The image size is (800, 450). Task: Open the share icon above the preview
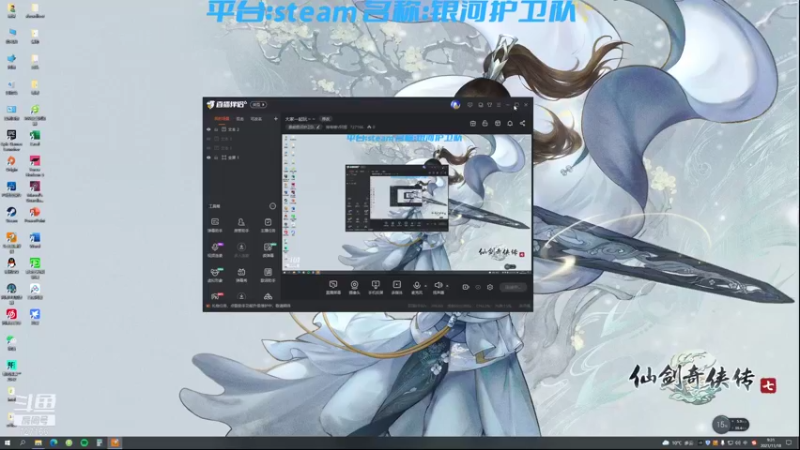coord(522,123)
